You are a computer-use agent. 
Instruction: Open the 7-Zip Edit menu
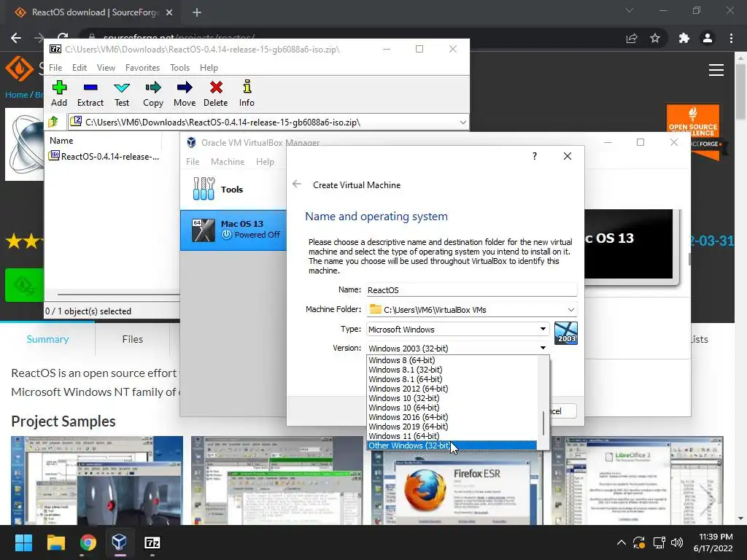(79, 68)
